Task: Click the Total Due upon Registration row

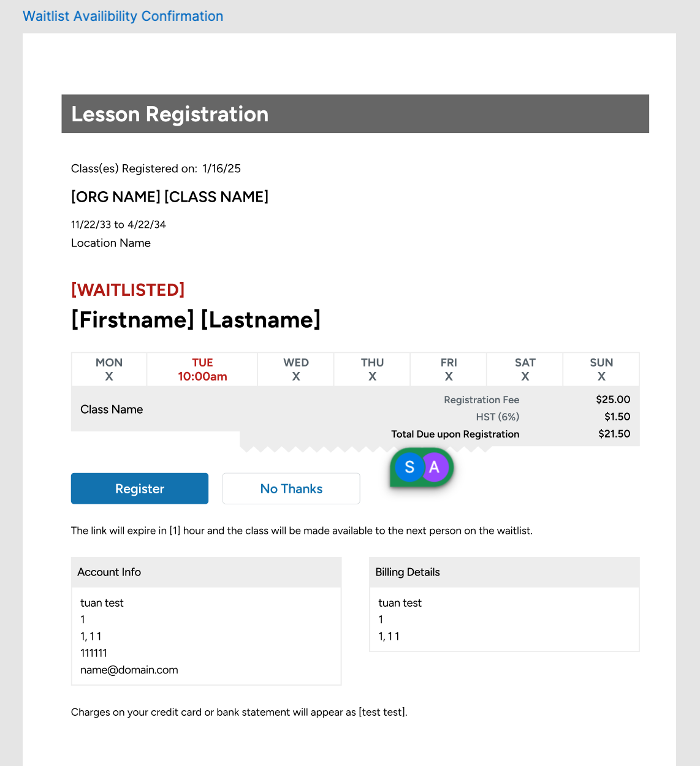Action: [x=455, y=434]
